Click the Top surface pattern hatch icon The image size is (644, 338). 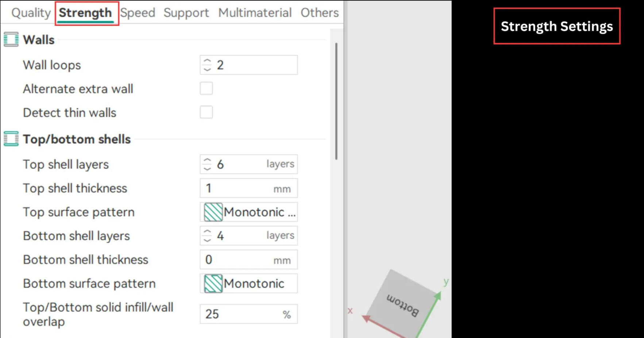click(213, 212)
